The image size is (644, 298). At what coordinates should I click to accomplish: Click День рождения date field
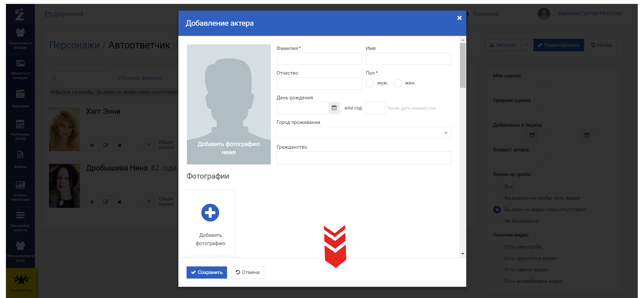(303, 108)
